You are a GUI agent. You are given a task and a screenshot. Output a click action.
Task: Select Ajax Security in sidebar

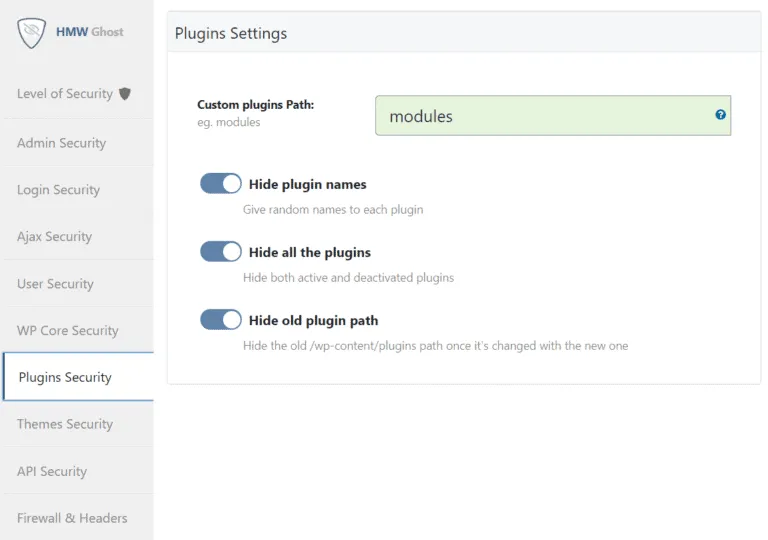pos(54,237)
